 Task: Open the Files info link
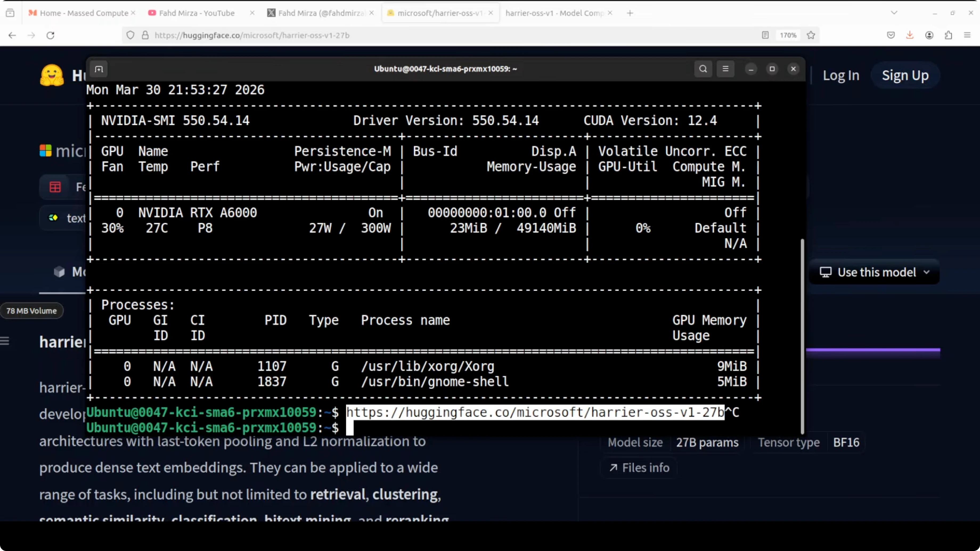(639, 468)
